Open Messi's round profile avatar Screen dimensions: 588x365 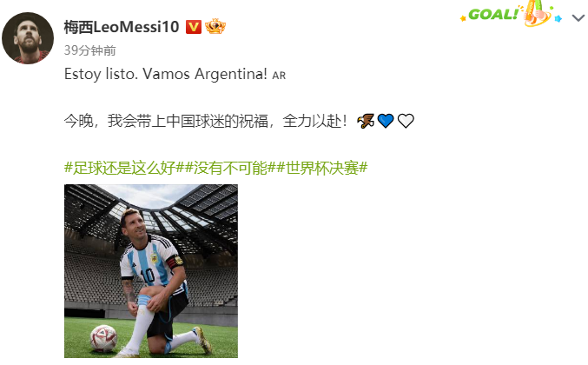[28, 38]
